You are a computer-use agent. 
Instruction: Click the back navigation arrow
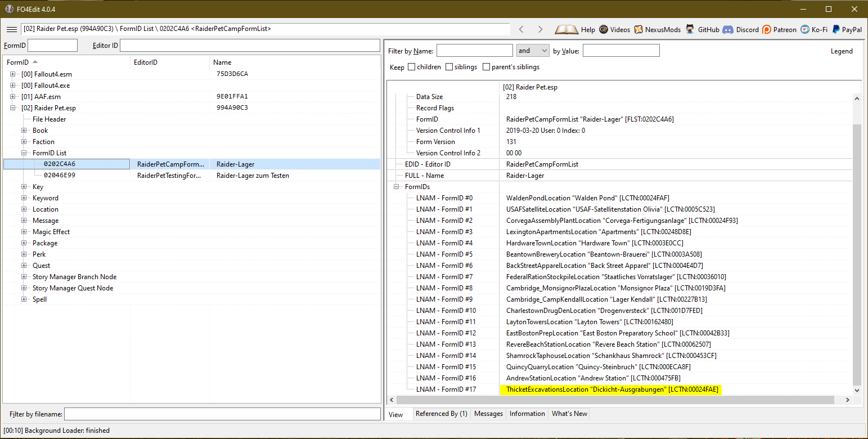tap(521, 29)
